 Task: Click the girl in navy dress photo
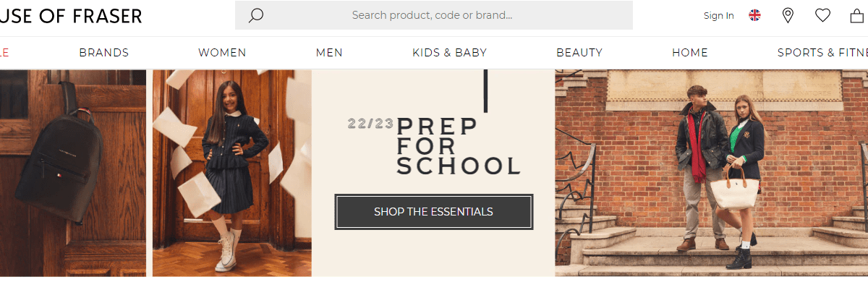(231, 174)
